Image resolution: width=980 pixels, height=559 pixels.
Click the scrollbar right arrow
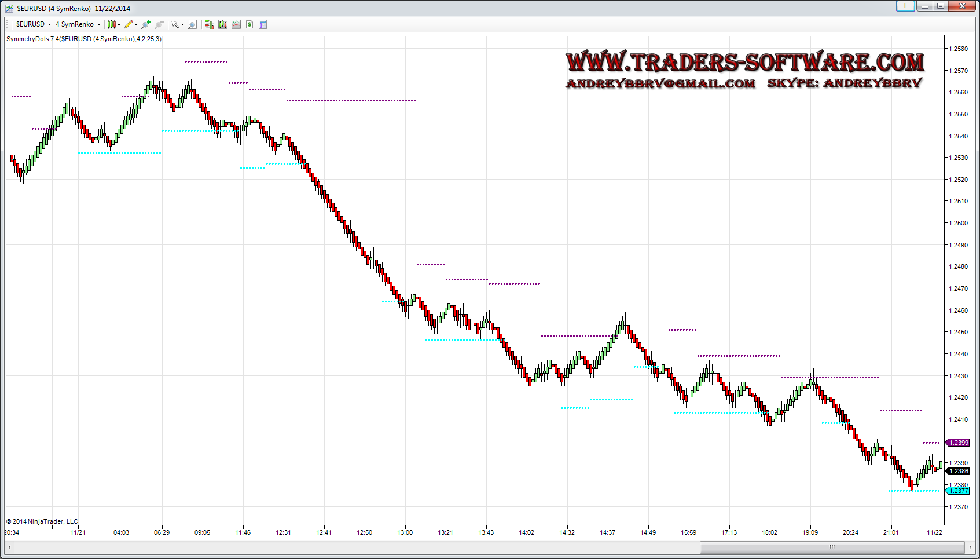pos(970,547)
